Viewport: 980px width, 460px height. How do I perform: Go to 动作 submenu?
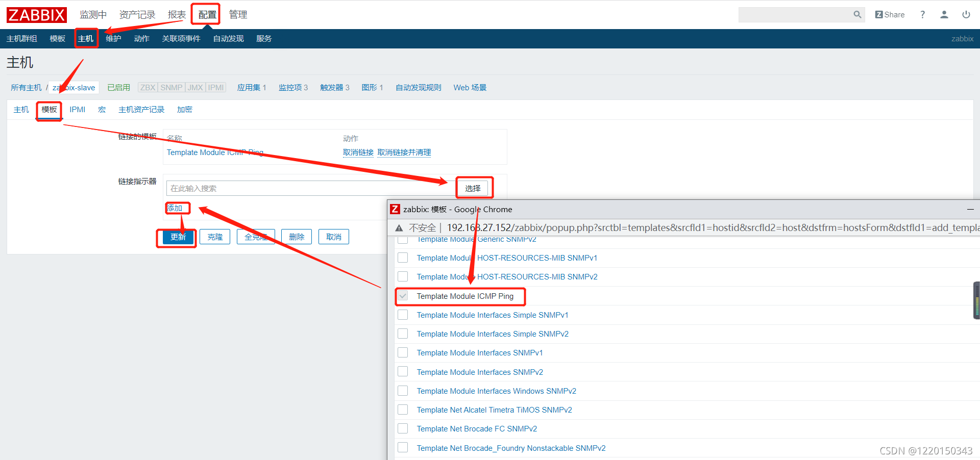click(x=141, y=39)
